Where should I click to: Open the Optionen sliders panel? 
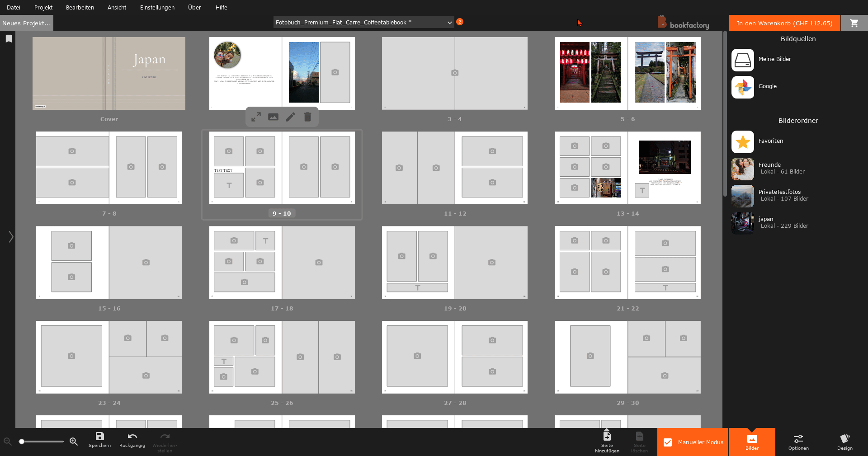coord(798,442)
